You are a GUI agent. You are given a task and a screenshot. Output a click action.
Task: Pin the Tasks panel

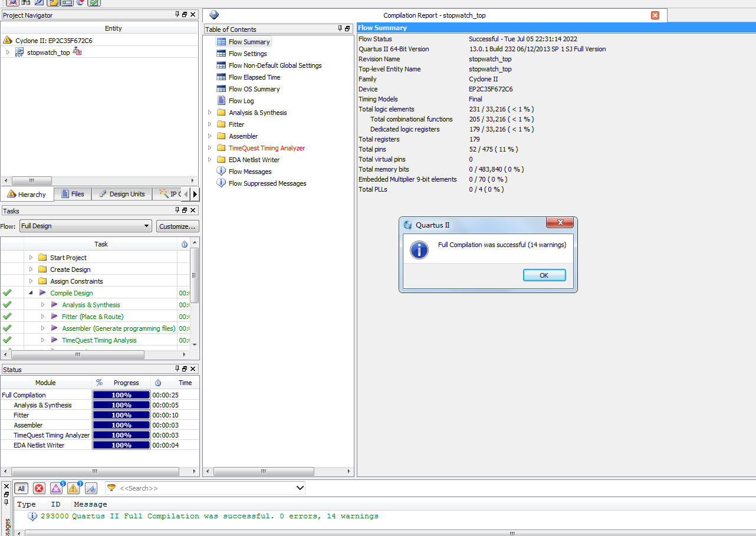tap(177, 210)
